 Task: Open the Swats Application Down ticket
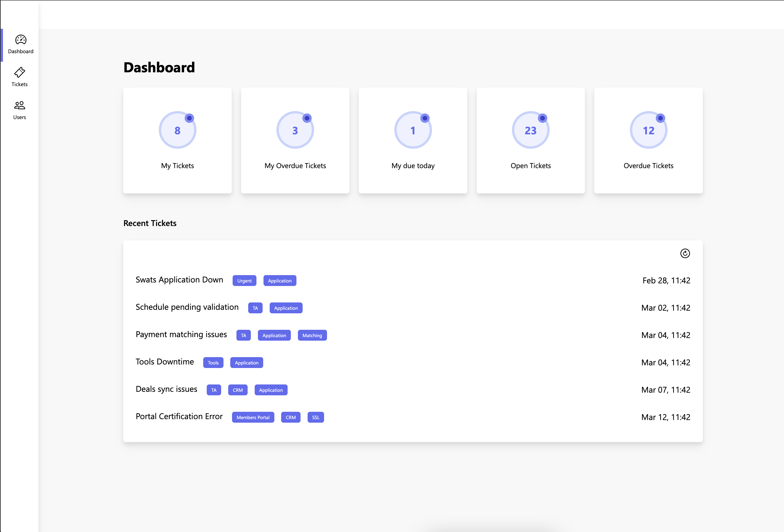pos(179,280)
